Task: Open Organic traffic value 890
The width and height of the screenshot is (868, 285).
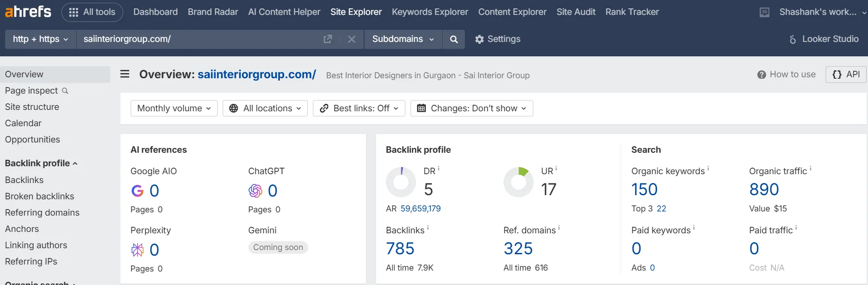Action: coord(764,190)
